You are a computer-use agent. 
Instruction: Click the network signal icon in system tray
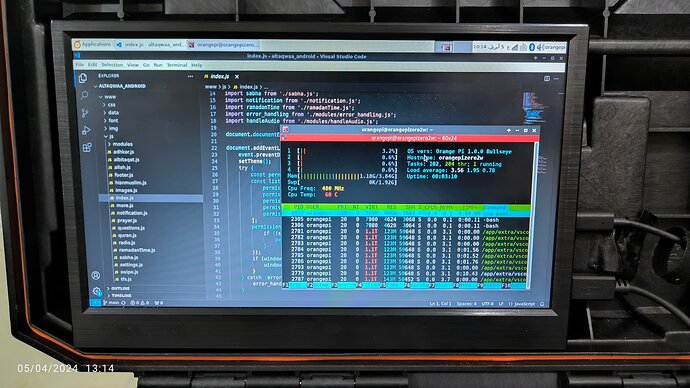[514, 47]
